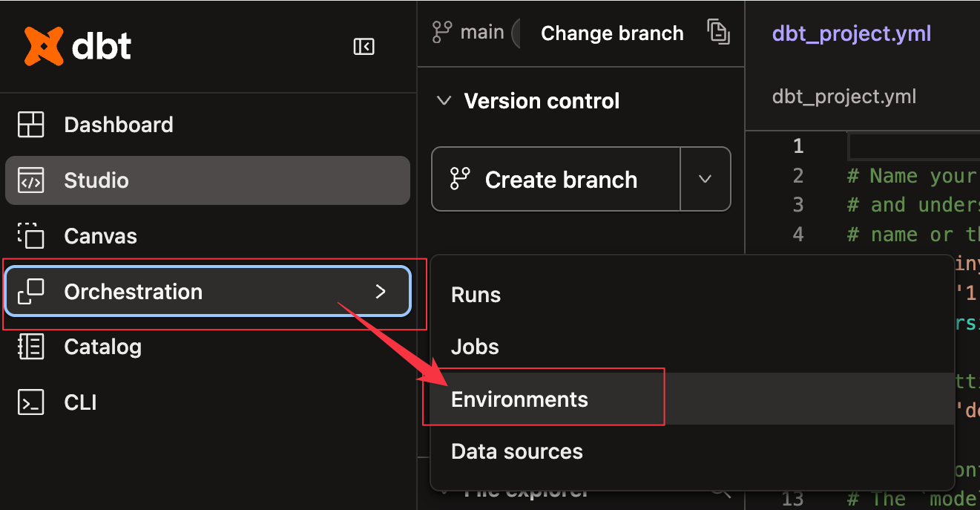Screen dimensions: 980x510
Task: Click the Dashboard grid icon
Action: tap(31, 125)
